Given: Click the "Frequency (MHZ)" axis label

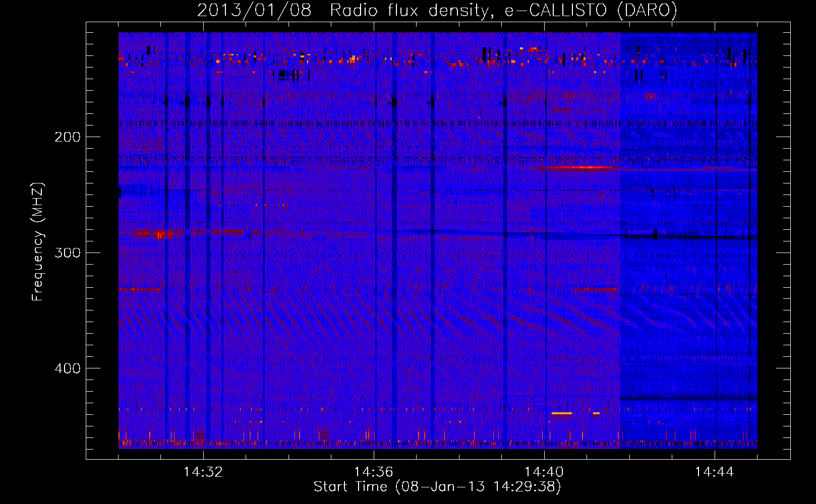Looking at the screenshot, I should click(38, 242).
